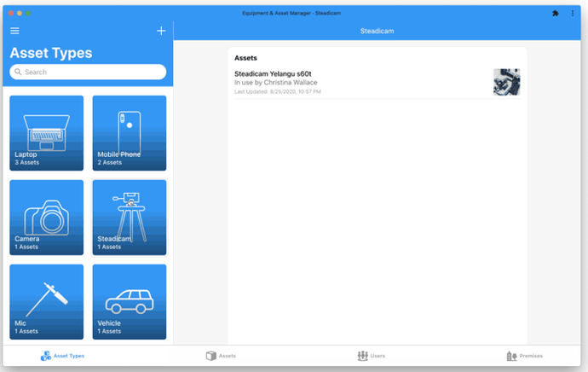Screen dimensions: 588x372
Task: Click the red close window button
Action: pyautogui.click(x=11, y=13)
